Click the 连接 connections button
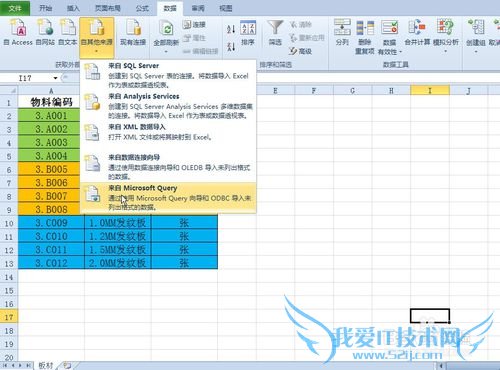500x370 pixels. click(x=194, y=24)
